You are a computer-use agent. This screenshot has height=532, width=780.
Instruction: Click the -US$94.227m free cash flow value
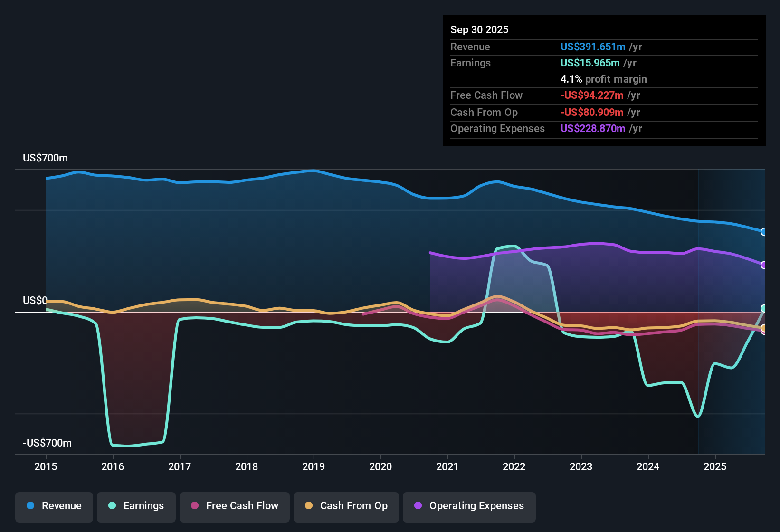coord(592,95)
